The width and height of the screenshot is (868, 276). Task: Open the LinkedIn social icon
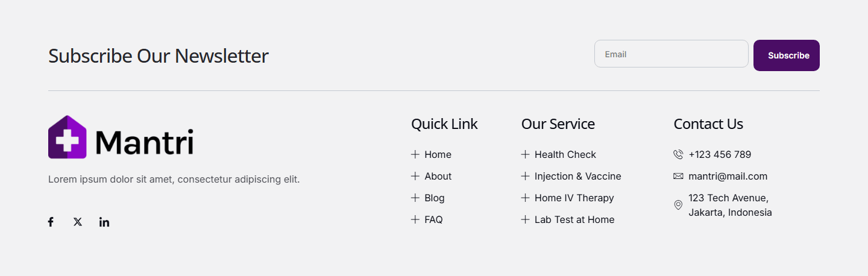[x=104, y=222]
